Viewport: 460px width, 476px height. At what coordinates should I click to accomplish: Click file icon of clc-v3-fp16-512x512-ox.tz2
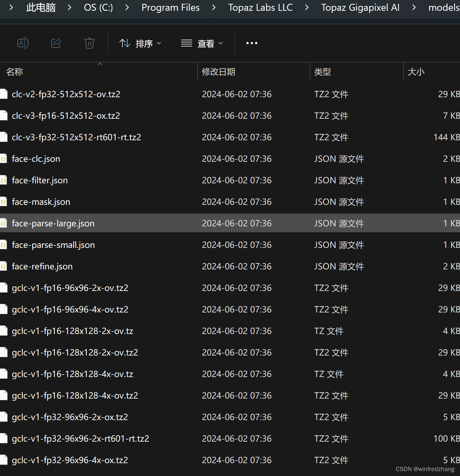[3, 116]
